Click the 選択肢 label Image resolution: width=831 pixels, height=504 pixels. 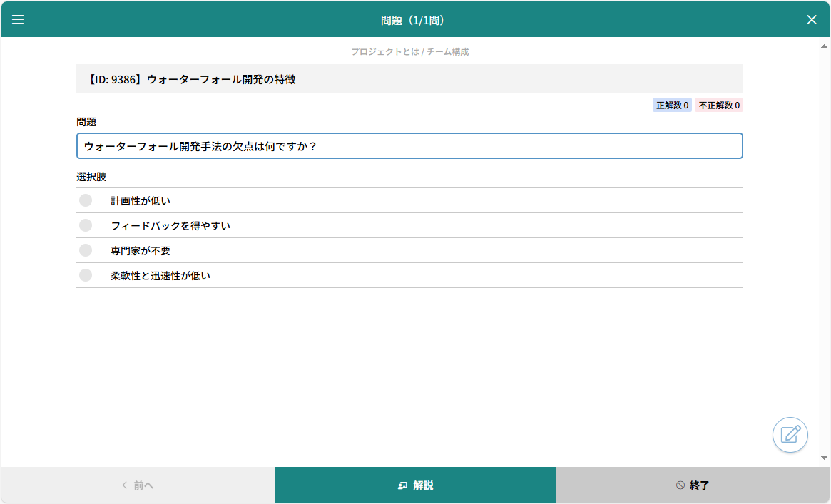point(91,177)
